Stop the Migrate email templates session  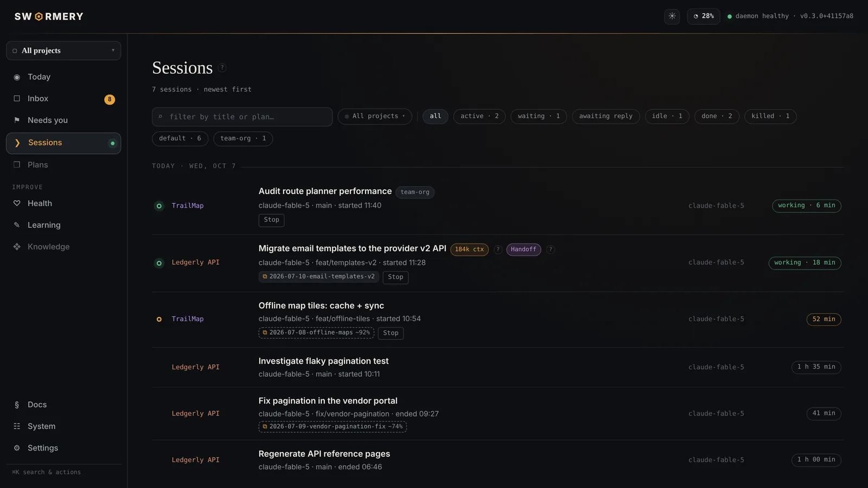(x=395, y=277)
